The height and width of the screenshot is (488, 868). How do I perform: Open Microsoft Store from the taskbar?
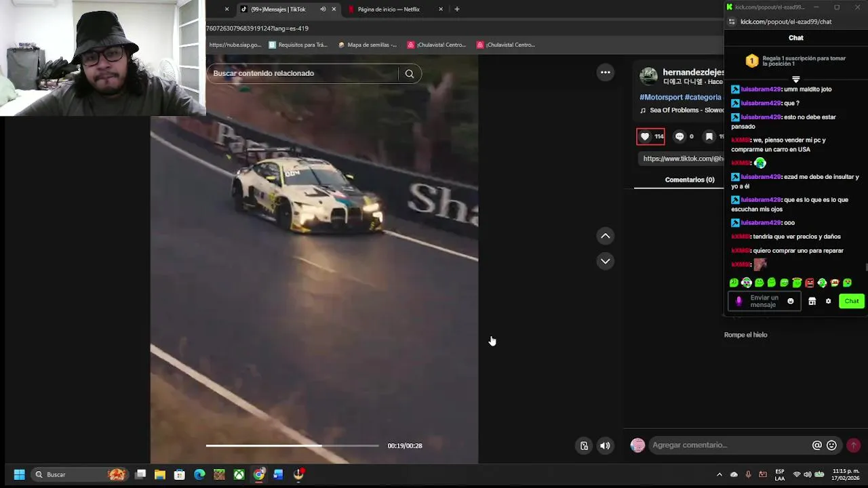click(x=180, y=474)
